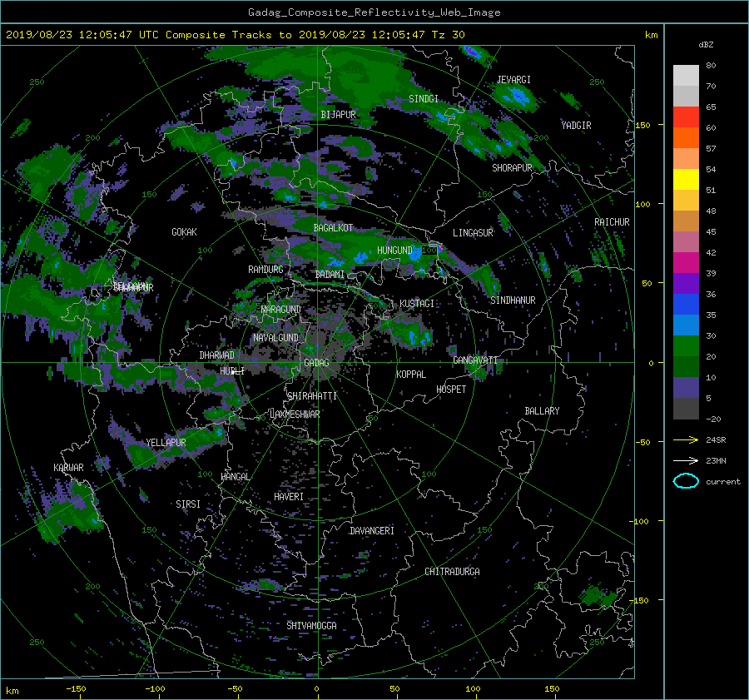This screenshot has width=749, height=700.
Task: Click the HOSPET label
Action: 451,390
